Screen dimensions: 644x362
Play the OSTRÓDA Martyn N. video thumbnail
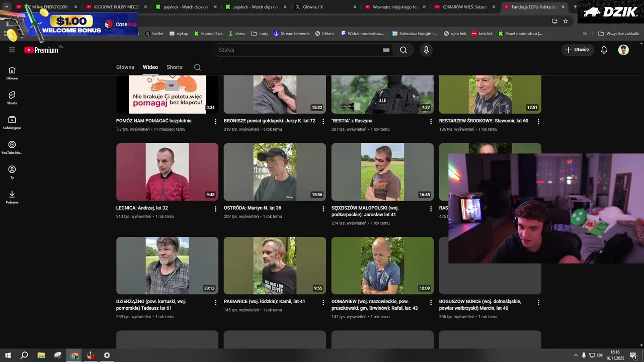(x=275, y=172)
